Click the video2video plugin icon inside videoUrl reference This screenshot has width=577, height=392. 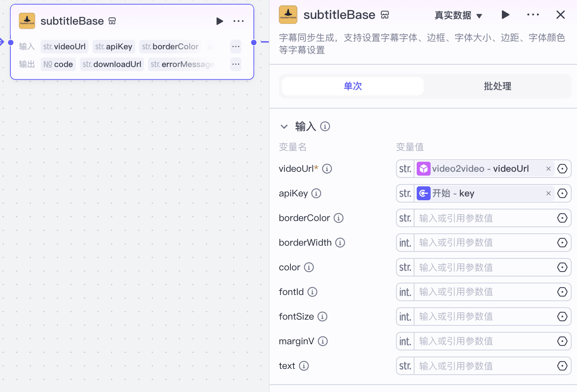(424, 168)
